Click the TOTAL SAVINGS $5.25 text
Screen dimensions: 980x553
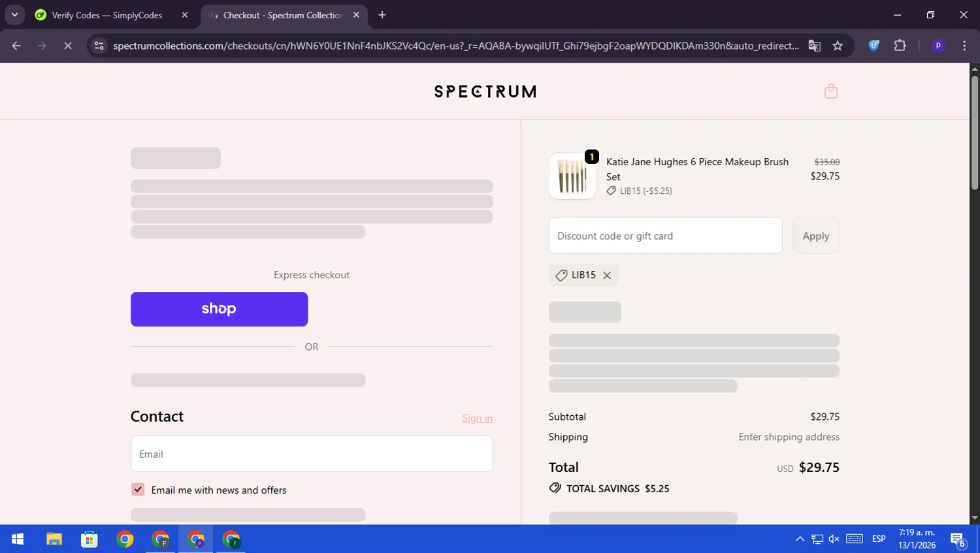pyautogui.click(x=617, y=488)
